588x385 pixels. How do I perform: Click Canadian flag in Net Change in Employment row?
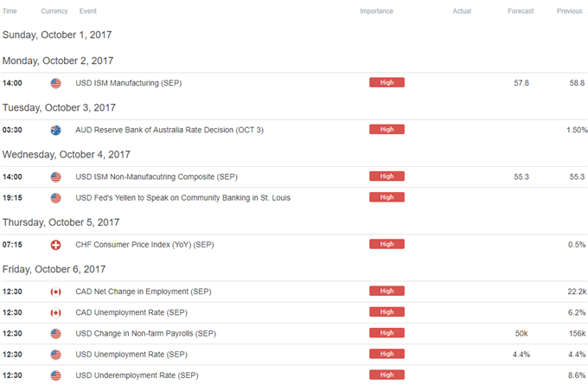[x=55, y=292]
